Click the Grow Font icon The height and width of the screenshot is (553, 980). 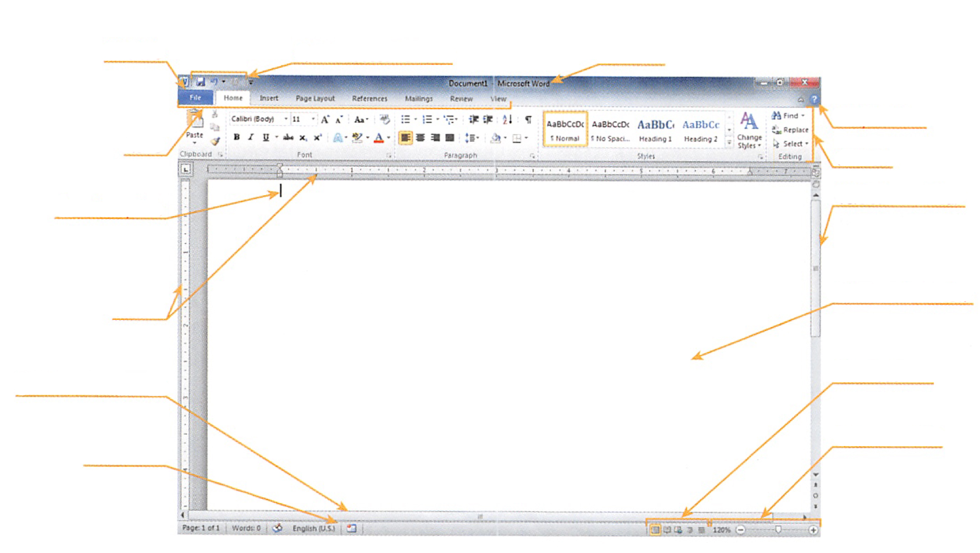[x=325, y=120]
